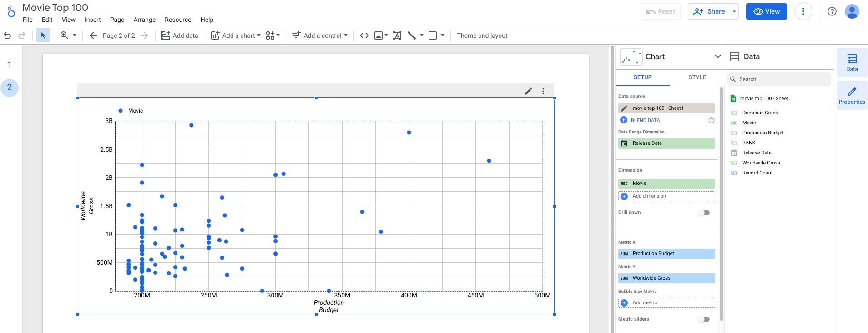
Task: Click the undo arrow icon
Action: tap(7, 36)
